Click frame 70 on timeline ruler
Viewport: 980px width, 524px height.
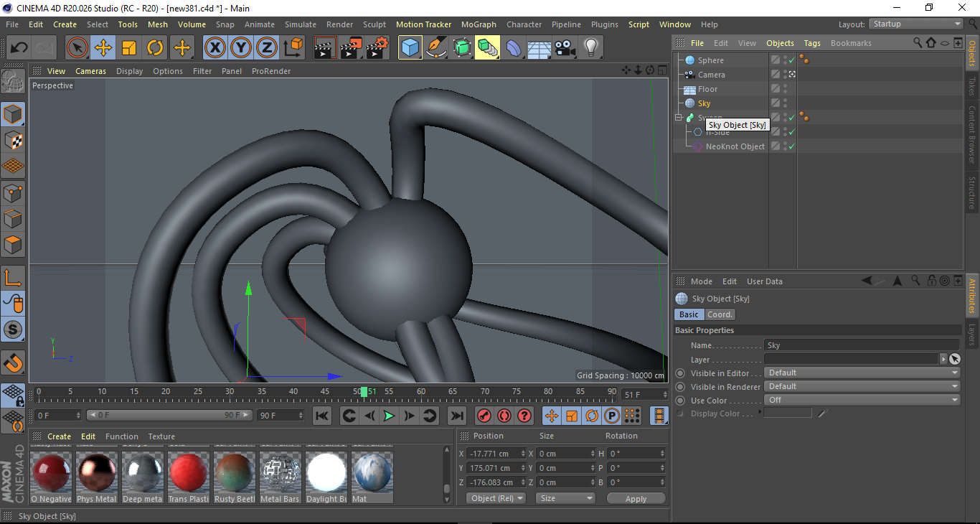(485, 391)
